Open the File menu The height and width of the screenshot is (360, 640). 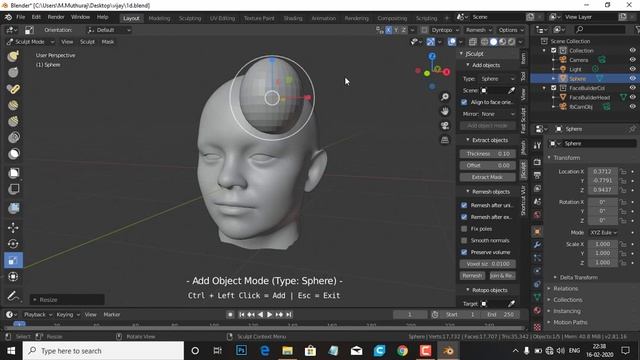tap(20, 17)
